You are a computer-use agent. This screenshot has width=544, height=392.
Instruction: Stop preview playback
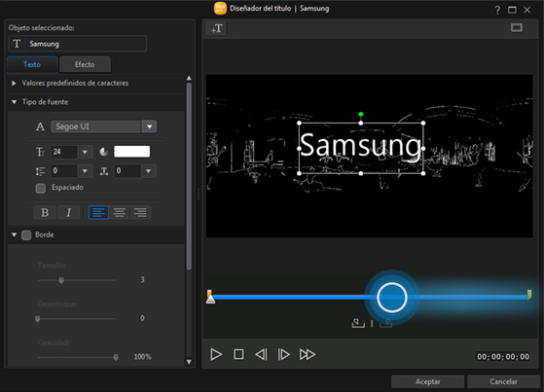pyautogui.click(x=238, y=354)
